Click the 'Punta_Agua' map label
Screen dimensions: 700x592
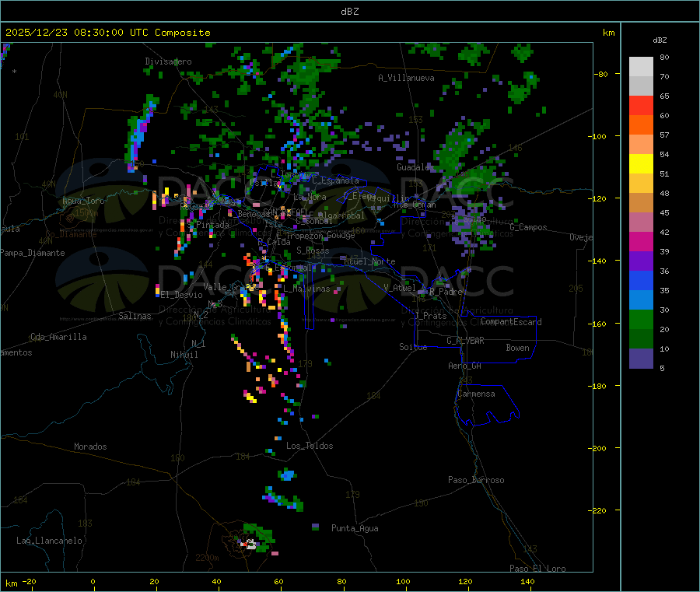pyautogui.click(x=355, y=528)
